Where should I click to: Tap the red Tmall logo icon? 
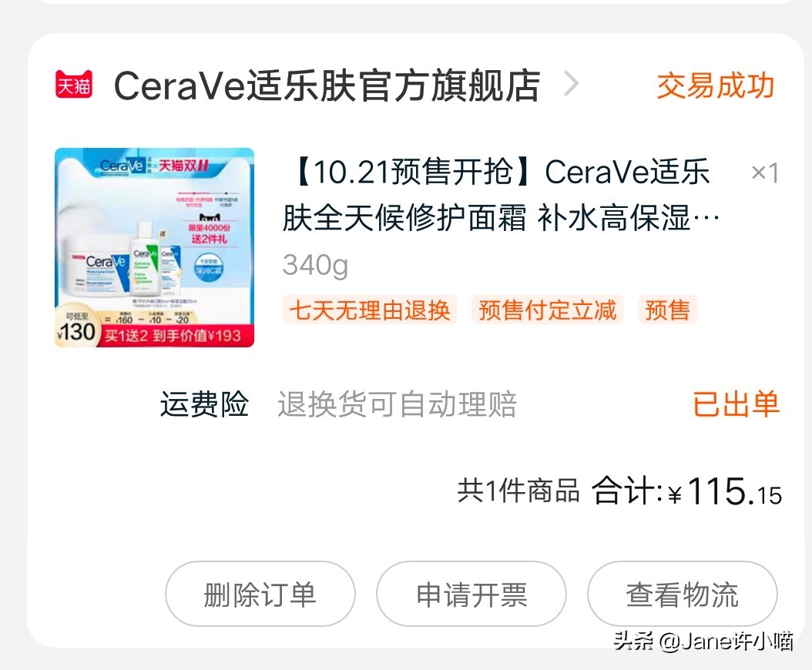coord(74,84)
